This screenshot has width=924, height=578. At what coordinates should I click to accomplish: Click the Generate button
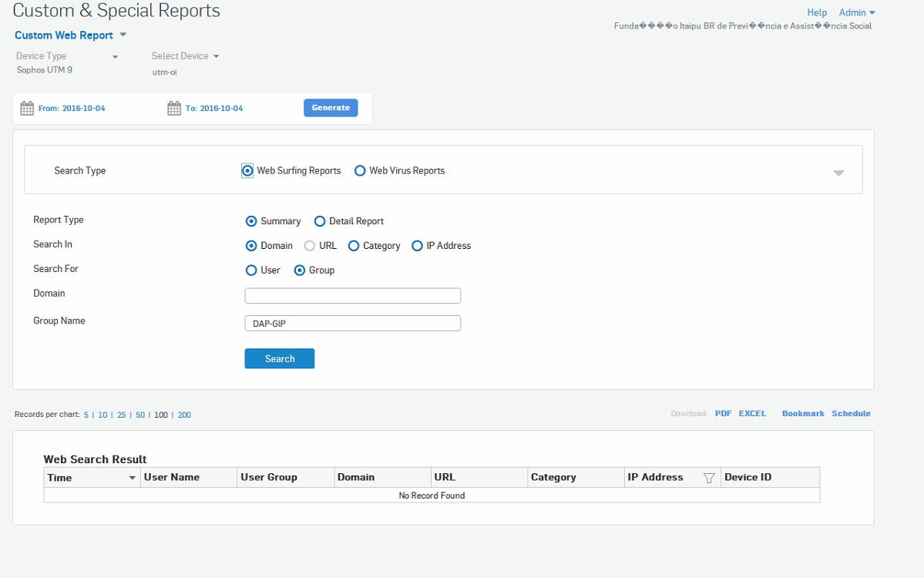click(x=331, y=108)
